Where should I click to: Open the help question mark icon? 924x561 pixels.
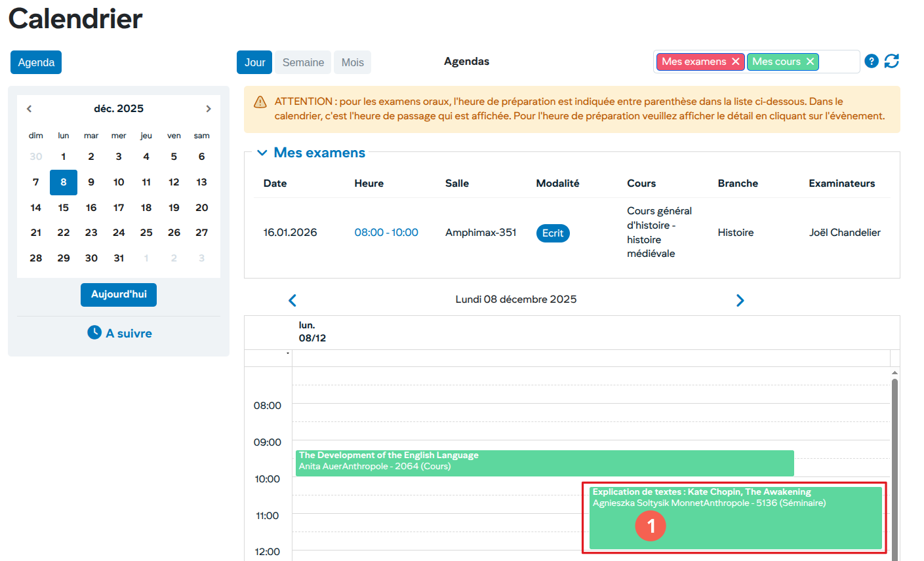(x=871, y=61)
